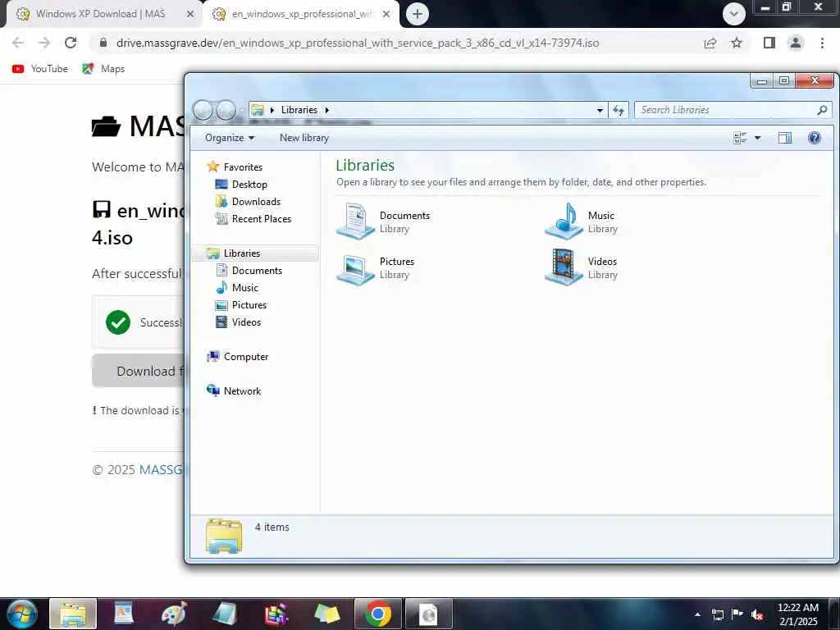The height and width of the screenshot is (630, 840).
Task: Open the Pictures library icon in main pane
Action: [x=355, y=269]
